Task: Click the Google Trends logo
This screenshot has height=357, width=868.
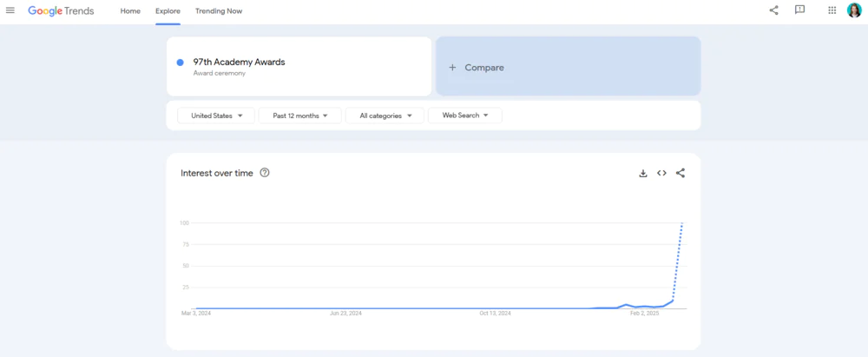Action: (61, 11)
